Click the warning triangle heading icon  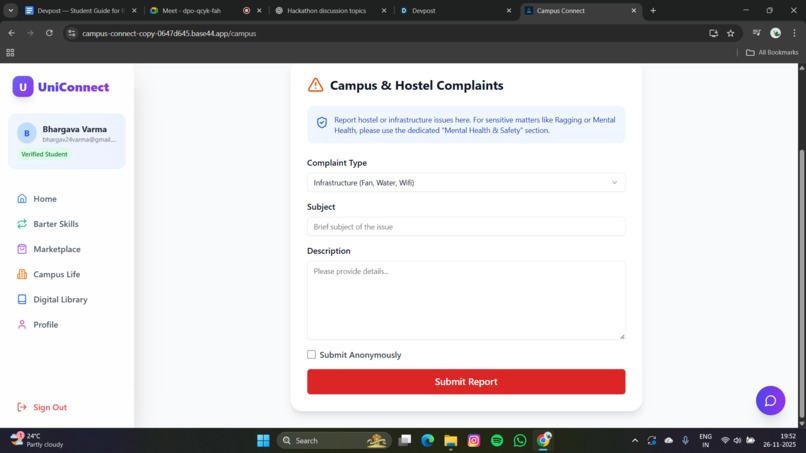316,85
